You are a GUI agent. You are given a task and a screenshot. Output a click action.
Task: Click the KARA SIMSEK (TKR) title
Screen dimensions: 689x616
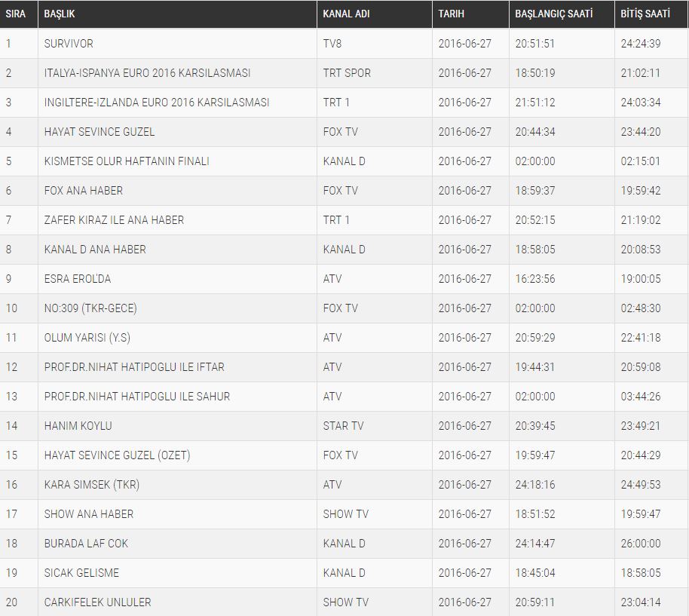point(92,485)
